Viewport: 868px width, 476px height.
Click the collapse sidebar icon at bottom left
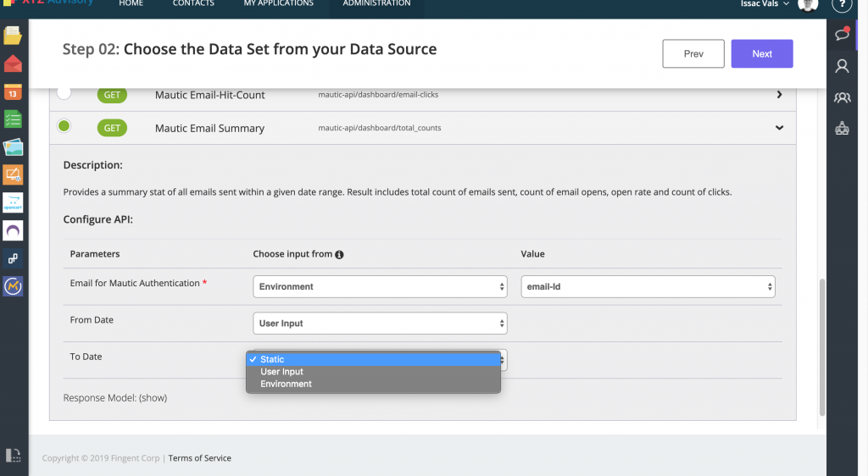(x=13, y=455)
